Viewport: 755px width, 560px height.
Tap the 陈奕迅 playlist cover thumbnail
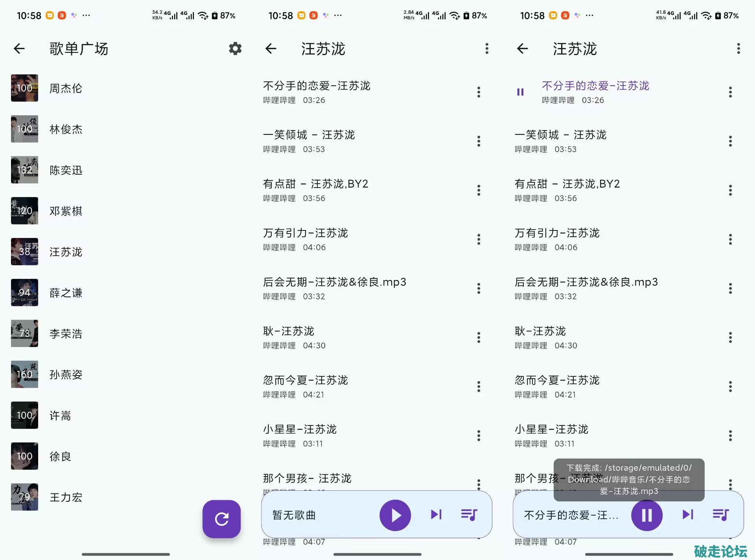(24, 170)
